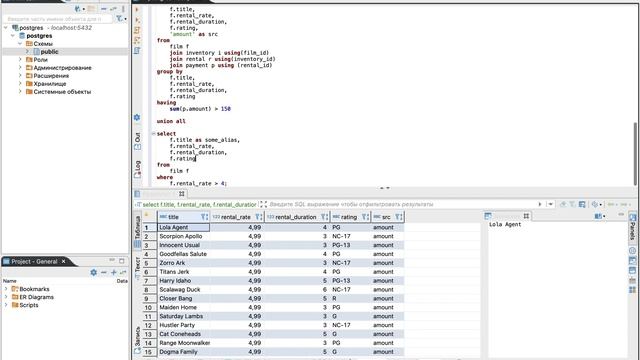Image resolution: width=640 pixels, height=360 pixels.
Task: Click the execute script icon in the editor sidebar
Action: click(x=137, y=30)
